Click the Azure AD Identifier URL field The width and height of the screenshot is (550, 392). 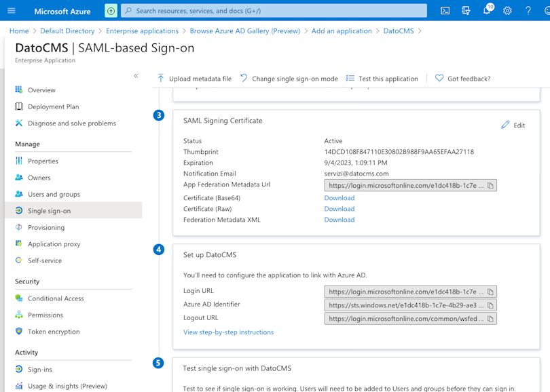[410, 305]
